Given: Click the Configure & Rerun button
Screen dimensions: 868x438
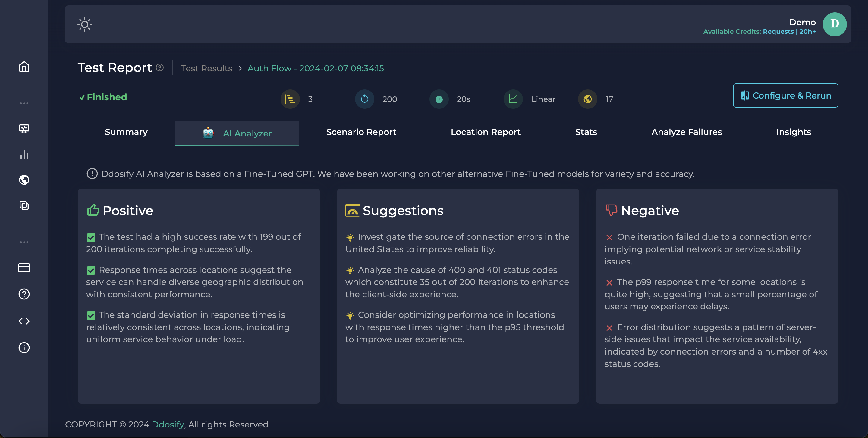Looking at the screenshot, I should (x=785, y=95).
